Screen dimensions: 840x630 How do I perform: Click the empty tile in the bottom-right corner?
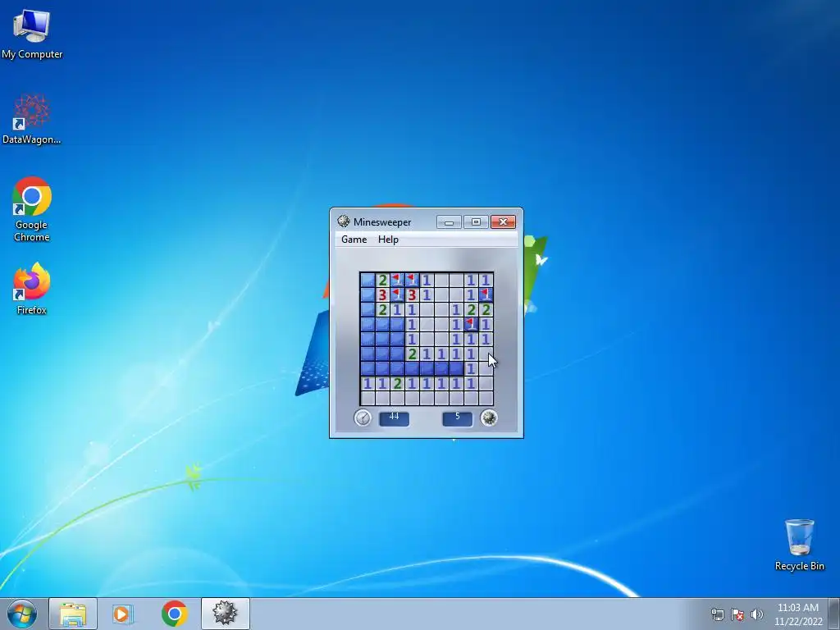(486, 398)
